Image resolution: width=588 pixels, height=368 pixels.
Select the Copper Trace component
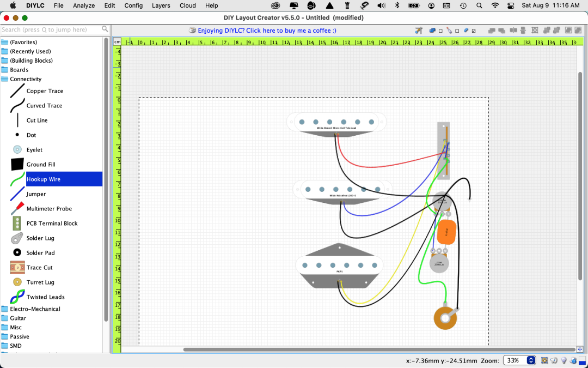tap(45, 91)
